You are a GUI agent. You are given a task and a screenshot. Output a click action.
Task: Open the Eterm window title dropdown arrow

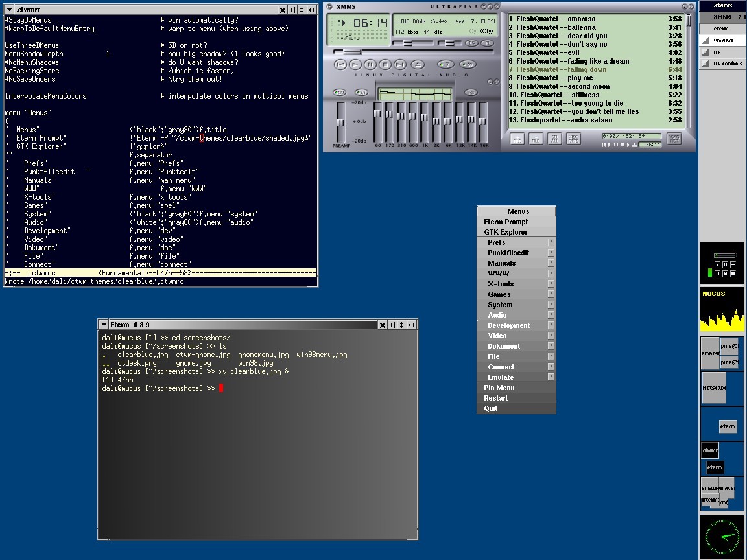[x=104, y=325]
